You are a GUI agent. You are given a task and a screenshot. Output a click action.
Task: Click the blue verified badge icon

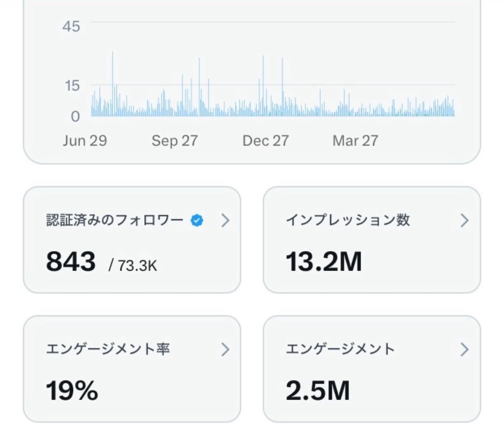pyautogui.click(x=197, y=221)
